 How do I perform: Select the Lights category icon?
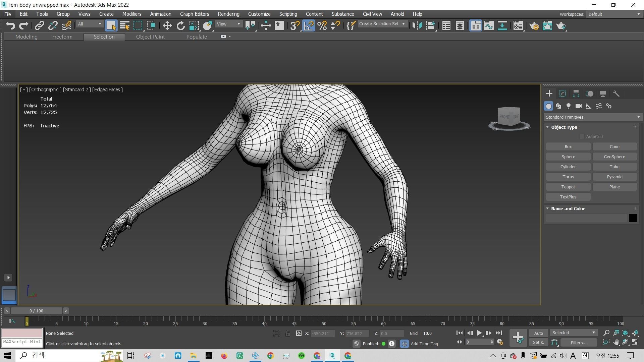click(x=569, y=106)
